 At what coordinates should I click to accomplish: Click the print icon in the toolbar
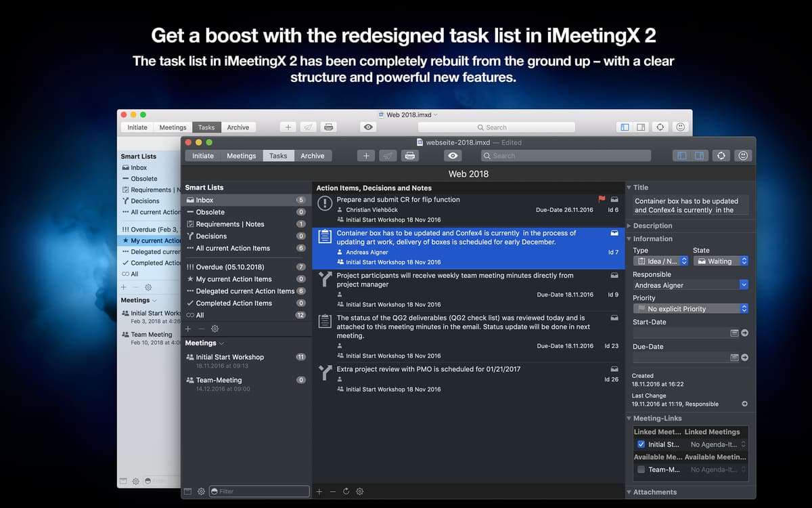(x=409, y=156)
